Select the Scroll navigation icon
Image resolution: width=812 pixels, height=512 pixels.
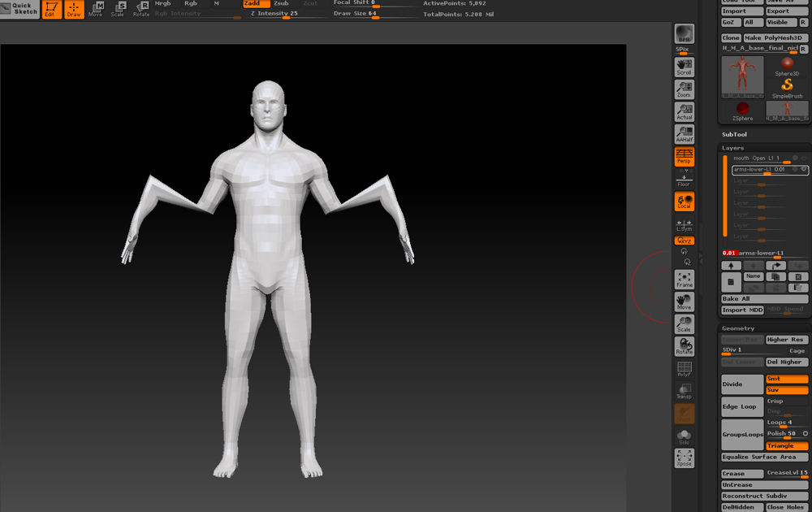tap(684, 67)
